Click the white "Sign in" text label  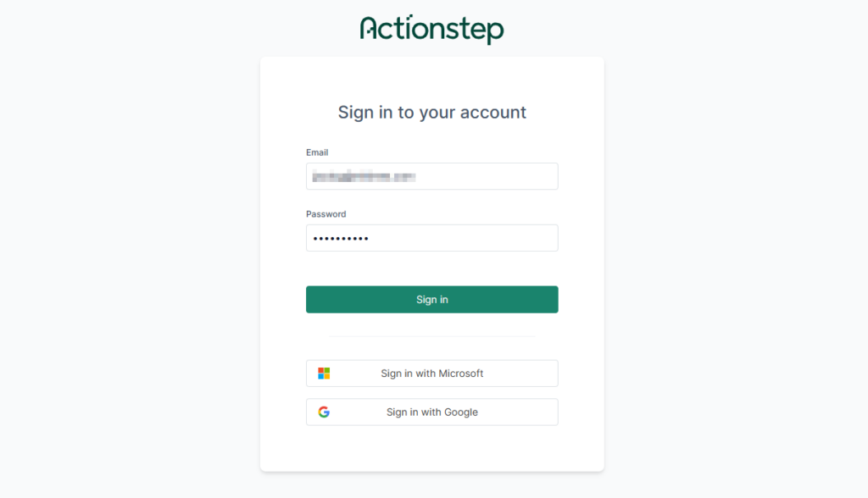pos(432,300)
